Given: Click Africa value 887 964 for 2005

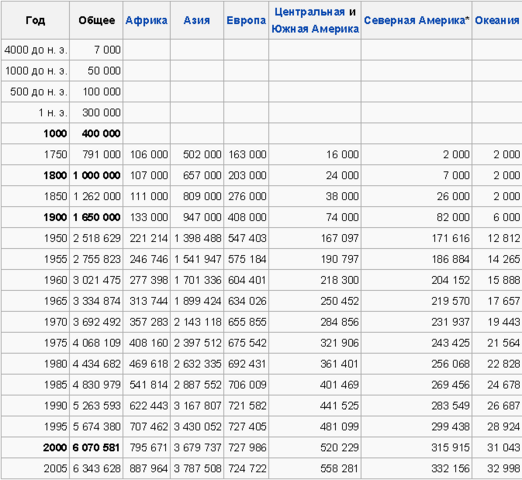Looking at the screenshot, I should coord(149,468).
